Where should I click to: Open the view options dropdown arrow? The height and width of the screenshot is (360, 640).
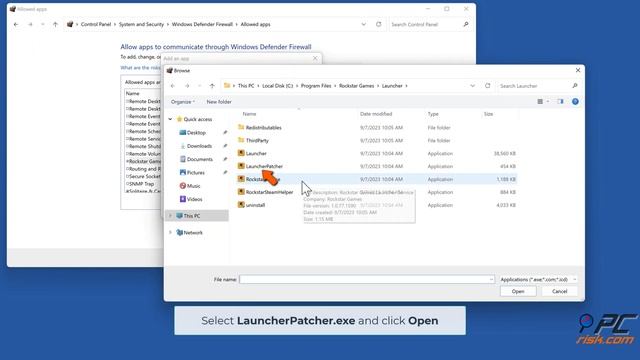tap(548, 102)
